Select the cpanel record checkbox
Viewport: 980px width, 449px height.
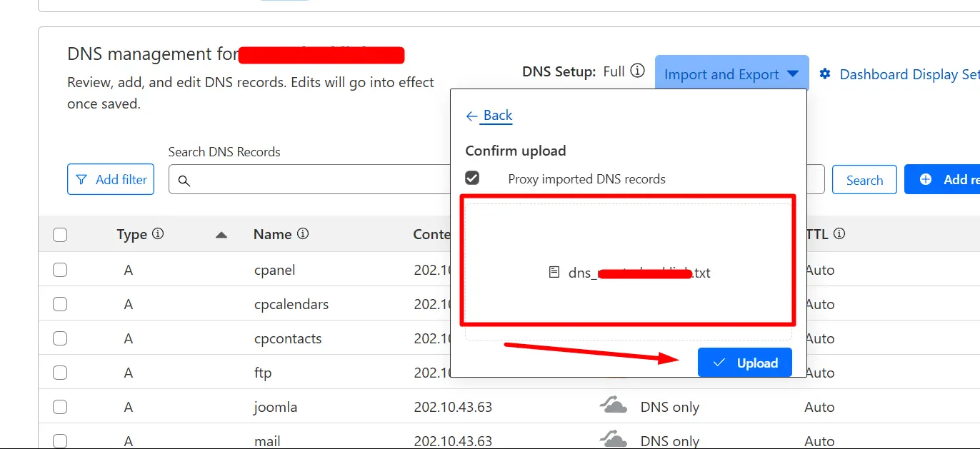pos(60,270)
